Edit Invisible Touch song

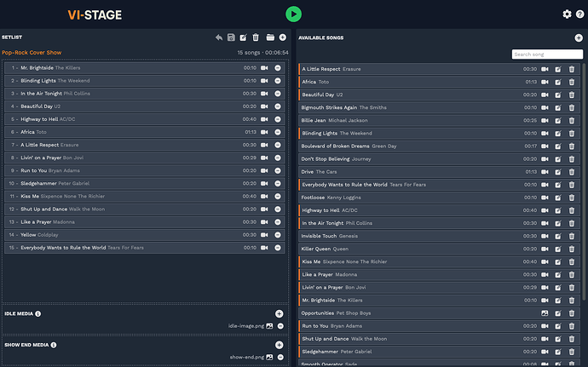tap(558, 236)
